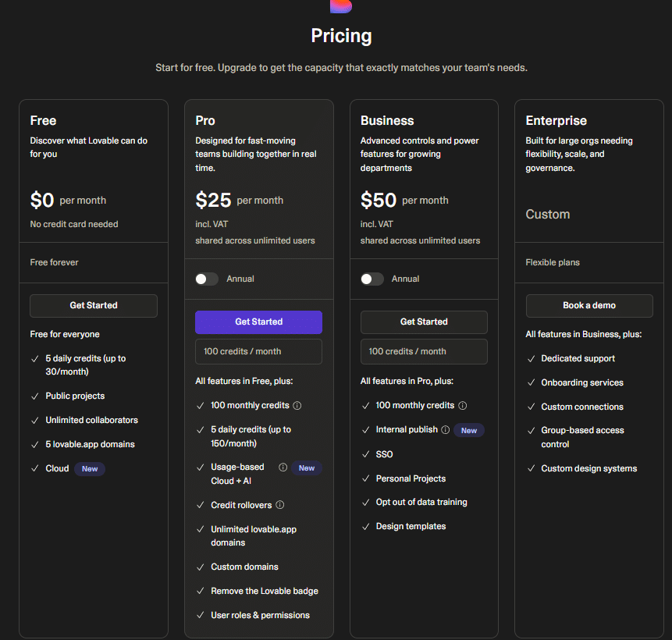Choose Get Started under the Business plan
Screen dimensions: 672x640
(424, 322)
